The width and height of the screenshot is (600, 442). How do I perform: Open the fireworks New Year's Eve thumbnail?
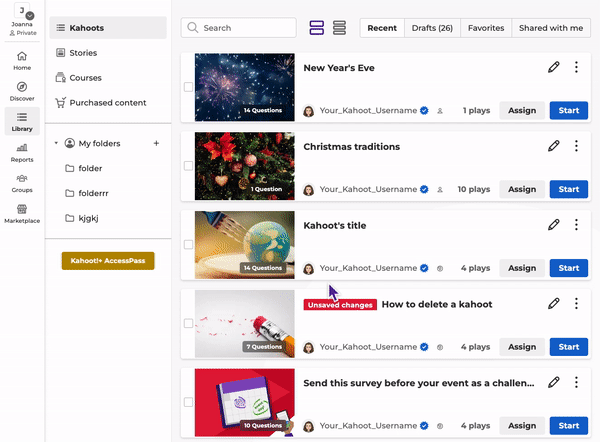pos(245,87)
